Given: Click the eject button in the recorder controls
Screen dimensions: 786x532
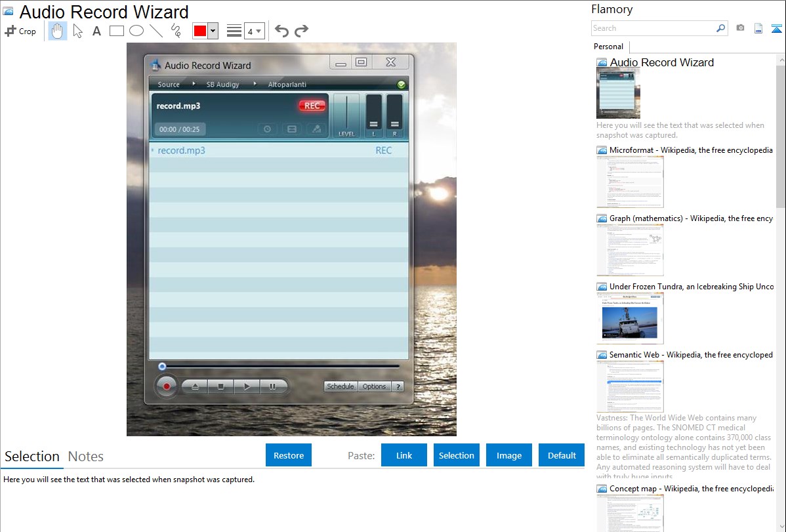Looking at the screenshot, I should tap(195, 386).
